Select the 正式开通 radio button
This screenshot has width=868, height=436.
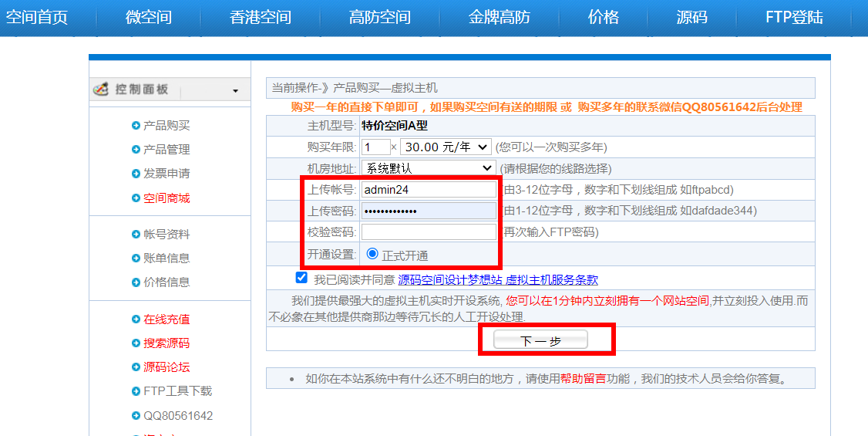tap(373, 254)
